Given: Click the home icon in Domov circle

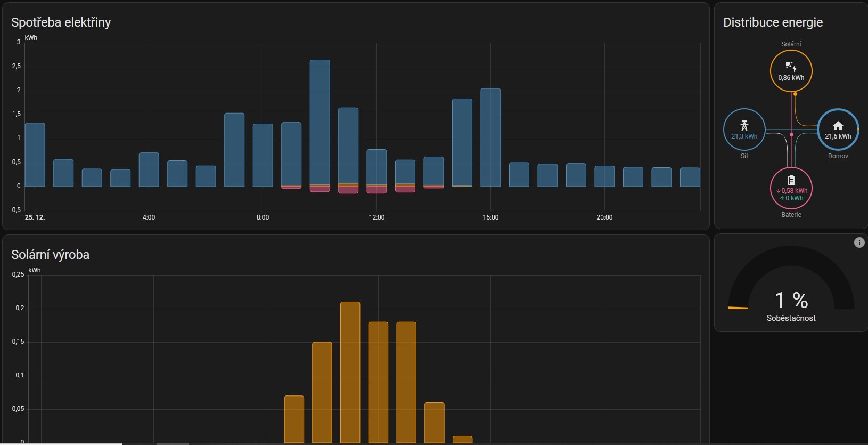Looking at the screenshot, I should point(838,126).
